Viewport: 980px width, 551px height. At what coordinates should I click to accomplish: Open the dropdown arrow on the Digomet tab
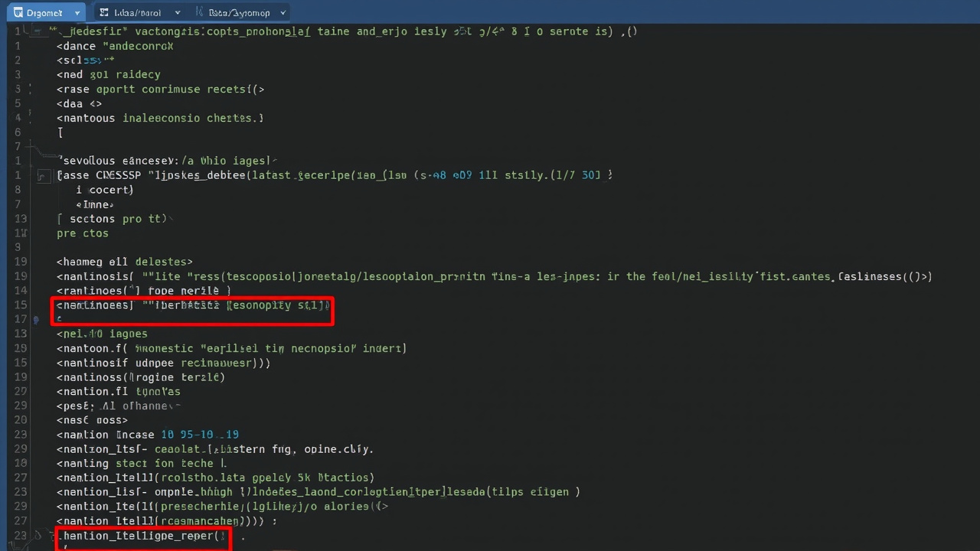click(x=77, y=14)
